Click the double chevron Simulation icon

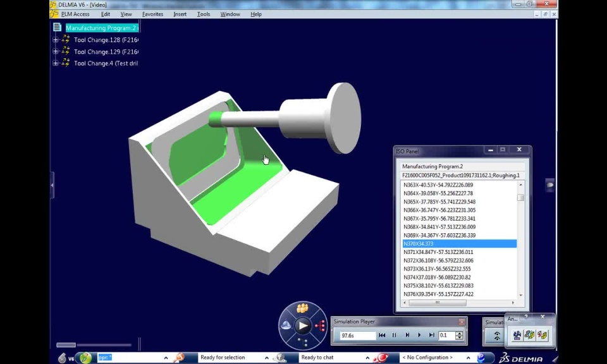point(497,336)
